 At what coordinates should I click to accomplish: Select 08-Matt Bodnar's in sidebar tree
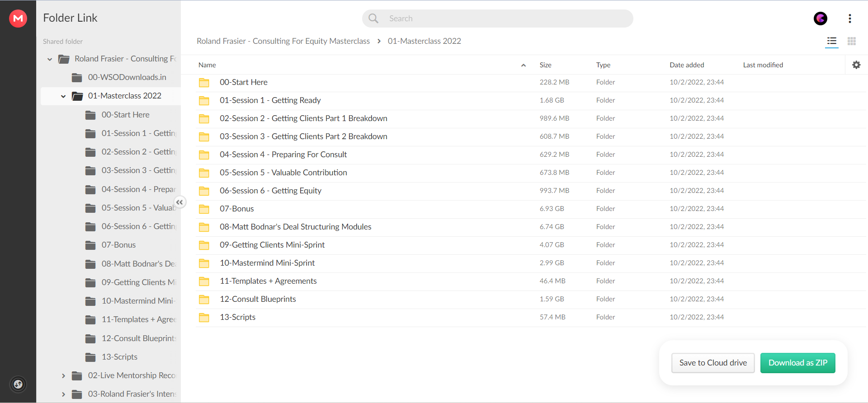point(138,264)
